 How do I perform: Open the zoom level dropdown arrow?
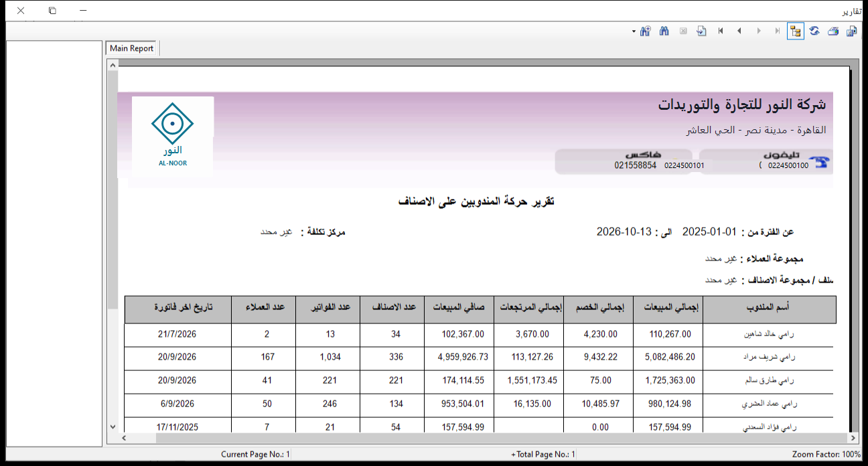point(634,31)
